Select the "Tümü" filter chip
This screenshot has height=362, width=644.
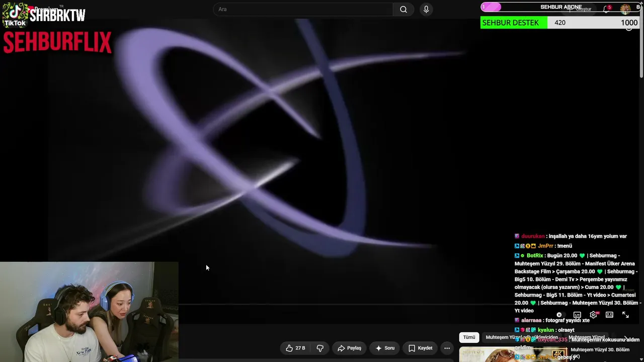pyautogui.click(x=469, y=337)
